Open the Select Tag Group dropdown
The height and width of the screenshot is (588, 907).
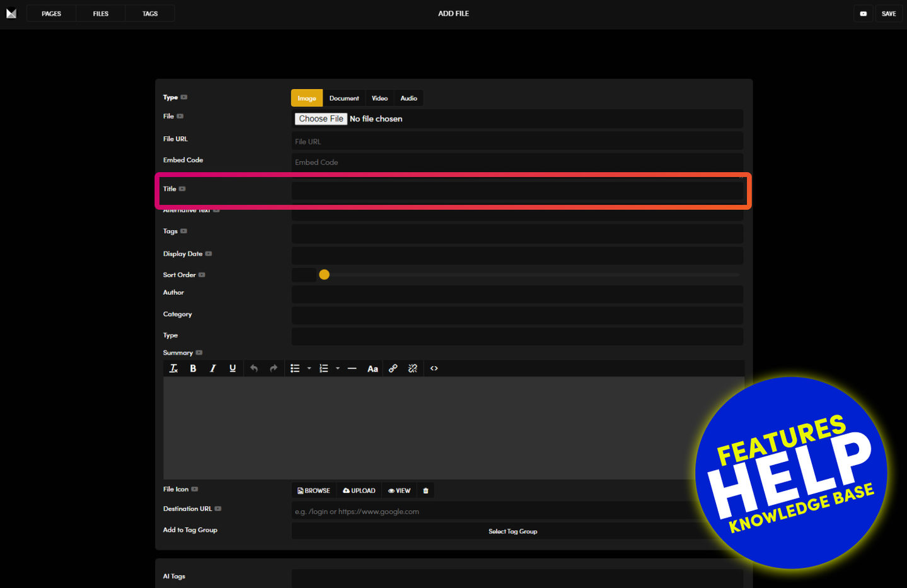coord(512,531)
